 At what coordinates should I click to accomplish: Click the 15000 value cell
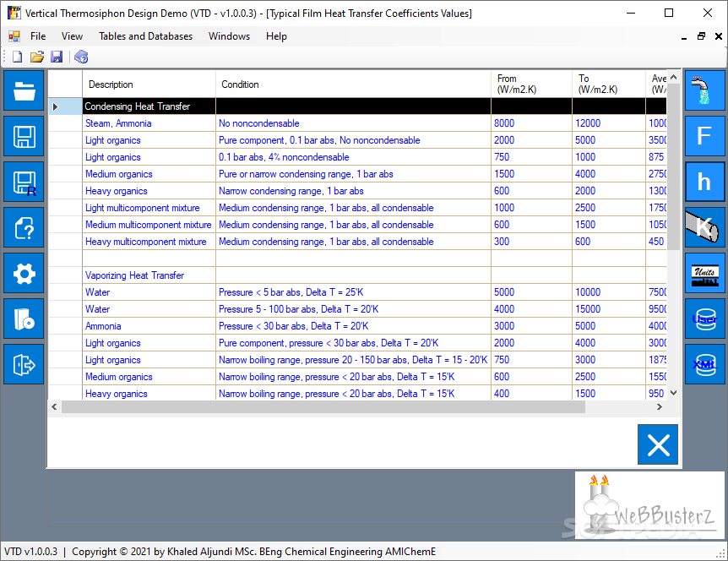pos(609,309)
